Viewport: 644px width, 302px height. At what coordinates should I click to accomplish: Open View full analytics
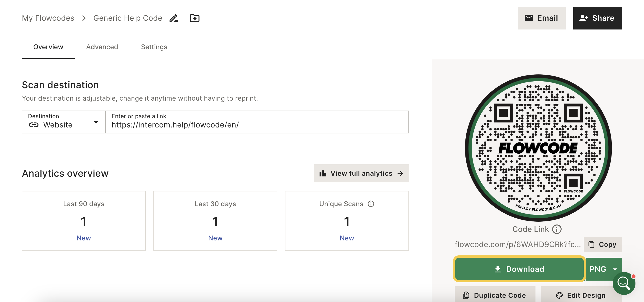point(361,174)
